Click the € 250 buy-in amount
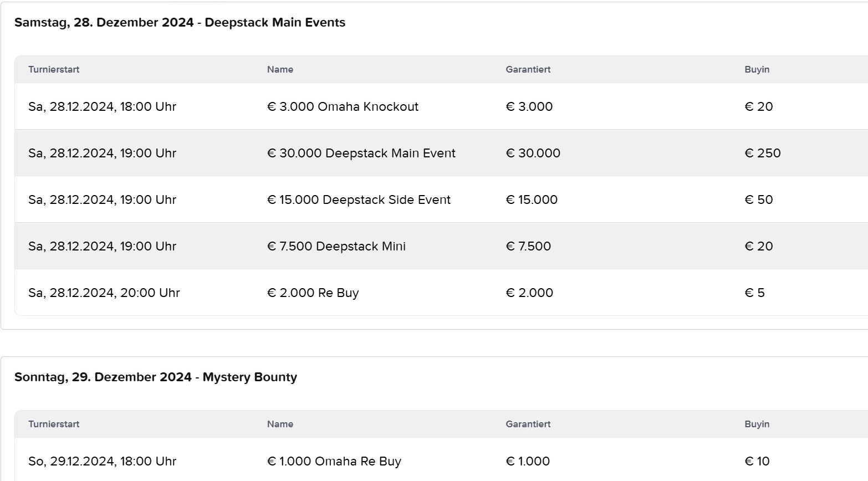The image size is (868, 481). tap(762, 153)
